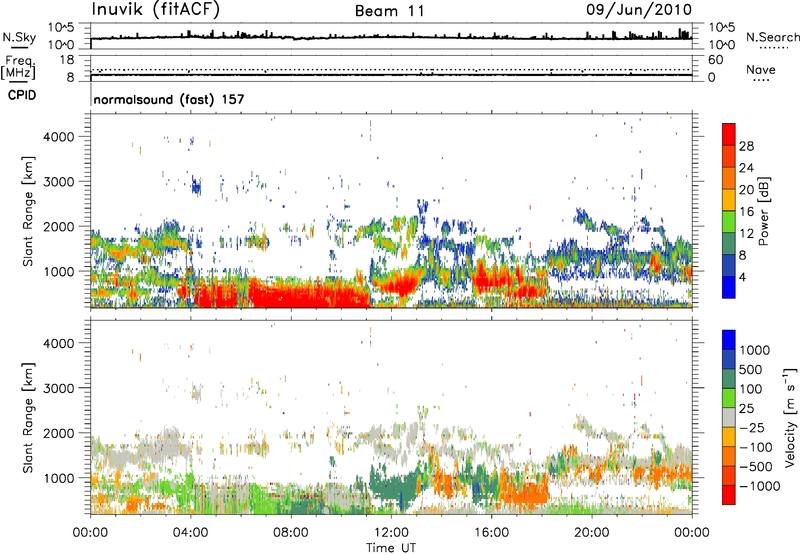Pick the orange 20–24 dB power bar segment

(729, 179)
